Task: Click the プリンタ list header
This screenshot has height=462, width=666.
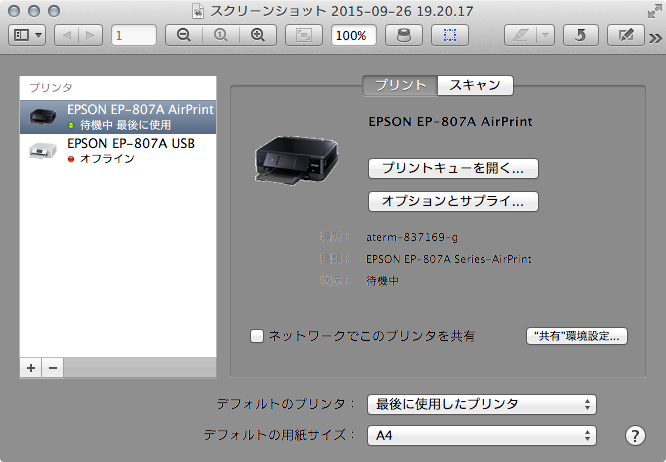Action: pyautogui.click(x=51, y=87)
